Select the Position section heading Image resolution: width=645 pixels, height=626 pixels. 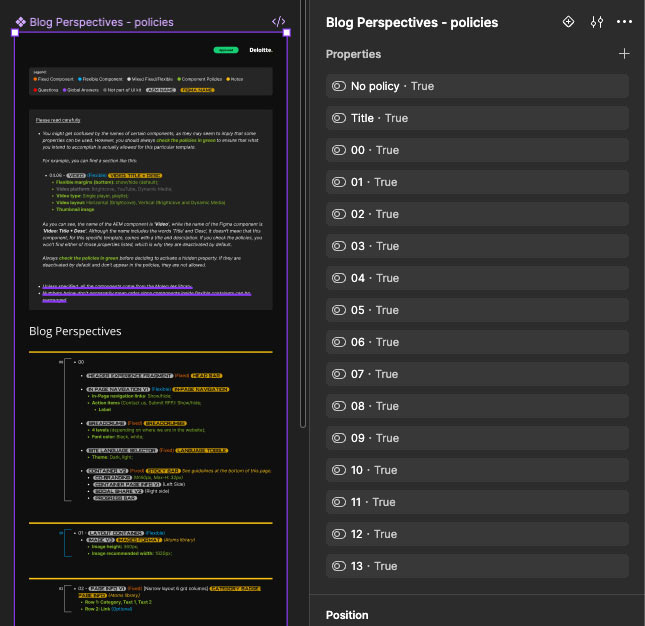pyautogui.click(x=347, y=615)
